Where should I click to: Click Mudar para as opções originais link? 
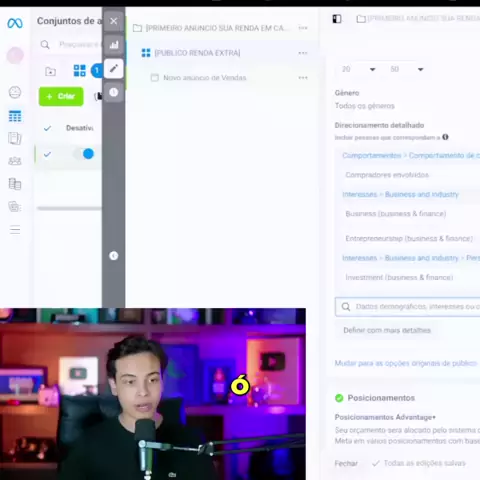click(x=406, y=363)
